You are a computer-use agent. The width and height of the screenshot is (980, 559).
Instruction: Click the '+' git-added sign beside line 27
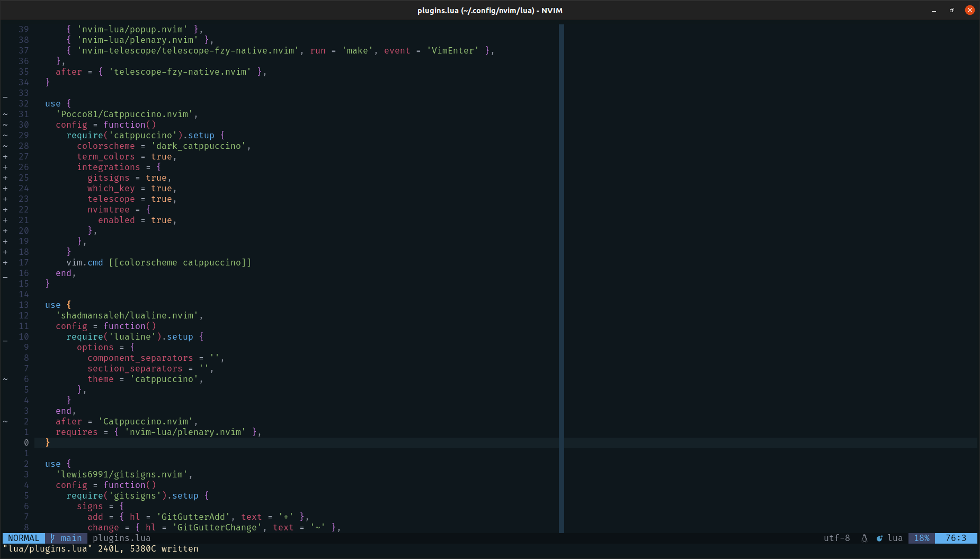click(5, 156)
